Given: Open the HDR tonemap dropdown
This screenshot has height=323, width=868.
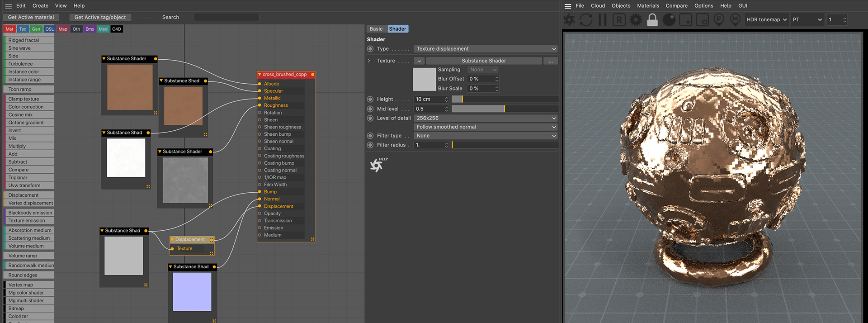Looking at the screenshot, I should [x=766, y=20].
